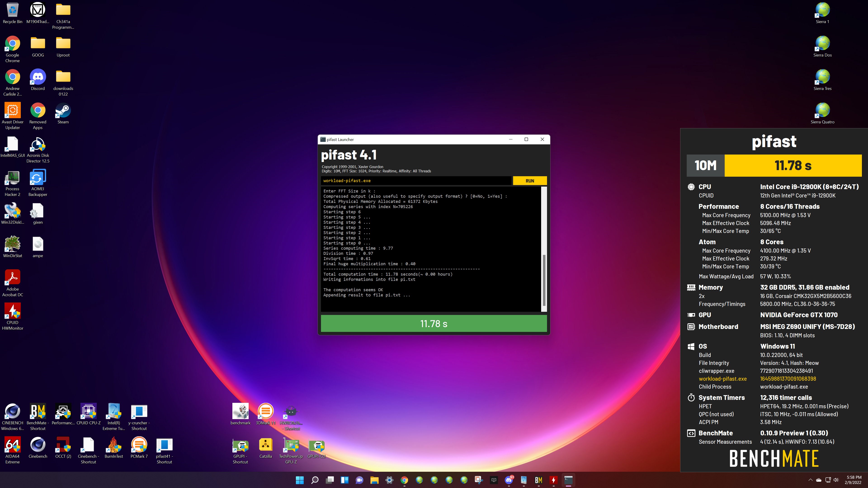Click the OneDrive cloud tray icon
The height and width of the screenshot is (488, 868).
click(819, 480)
